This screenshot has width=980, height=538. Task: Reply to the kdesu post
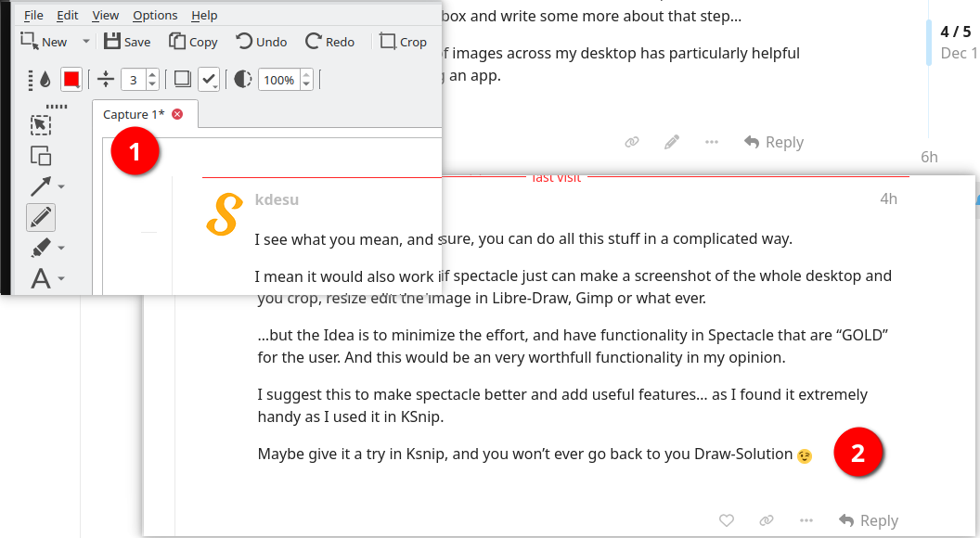(x=867, y=520)
